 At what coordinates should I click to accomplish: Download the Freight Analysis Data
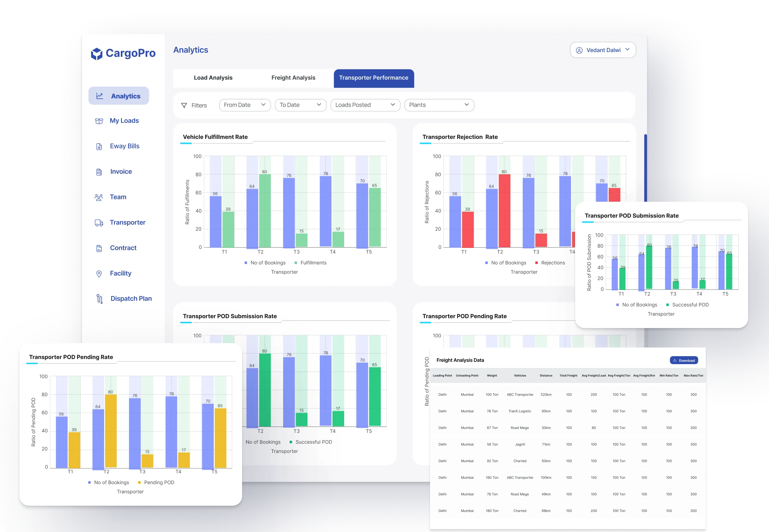click(684, 360)
